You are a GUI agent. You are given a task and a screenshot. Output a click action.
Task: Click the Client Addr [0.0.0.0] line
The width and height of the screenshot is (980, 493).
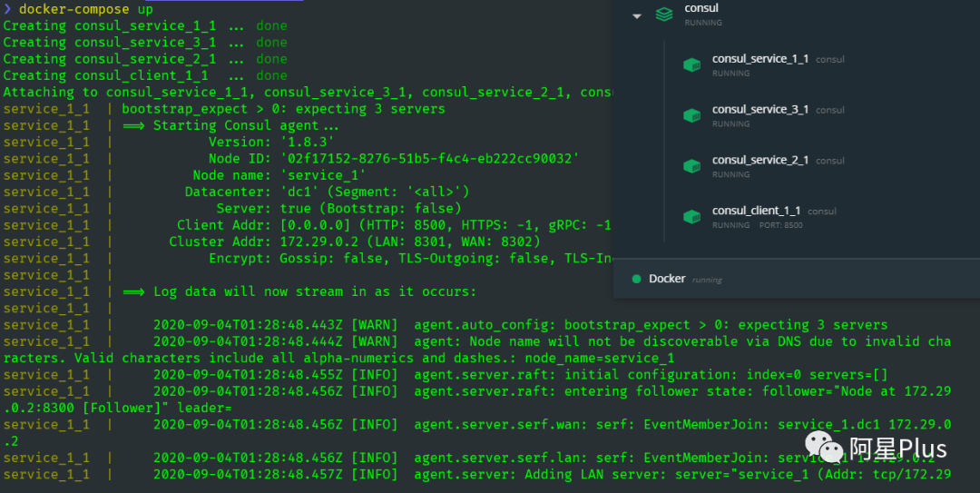point(394,224)
